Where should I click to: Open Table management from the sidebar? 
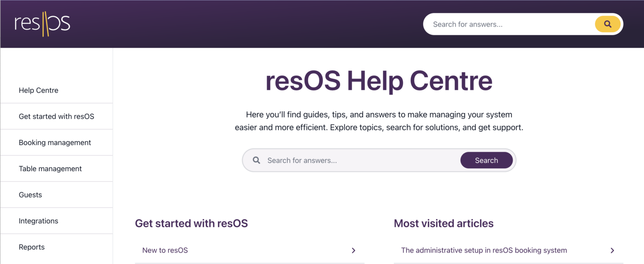tap(50, 168)
